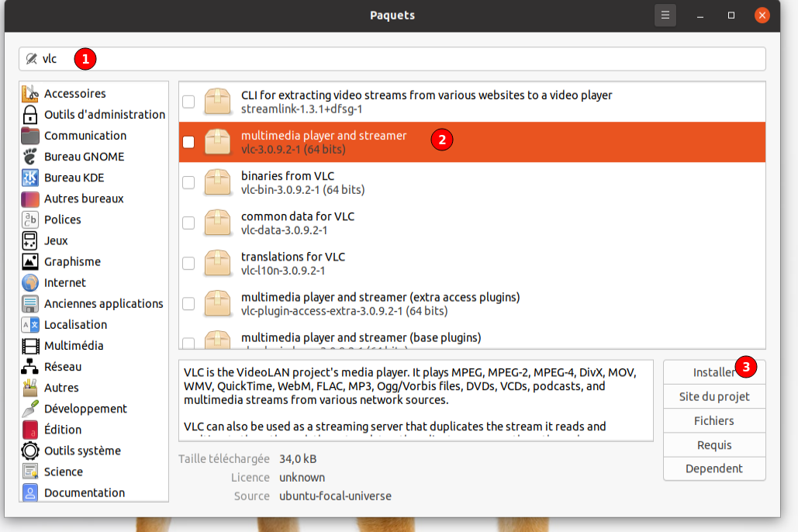Image resolution: width=798 pixels, height=532 pixels.
Task: Open the Documentation category icon
Action: coord(30,492)
